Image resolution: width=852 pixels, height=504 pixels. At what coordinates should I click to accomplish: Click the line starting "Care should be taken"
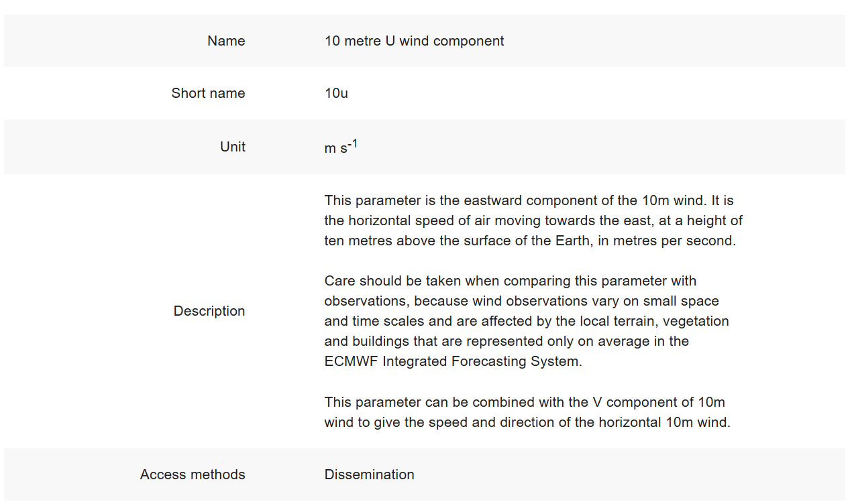(510, 281)
